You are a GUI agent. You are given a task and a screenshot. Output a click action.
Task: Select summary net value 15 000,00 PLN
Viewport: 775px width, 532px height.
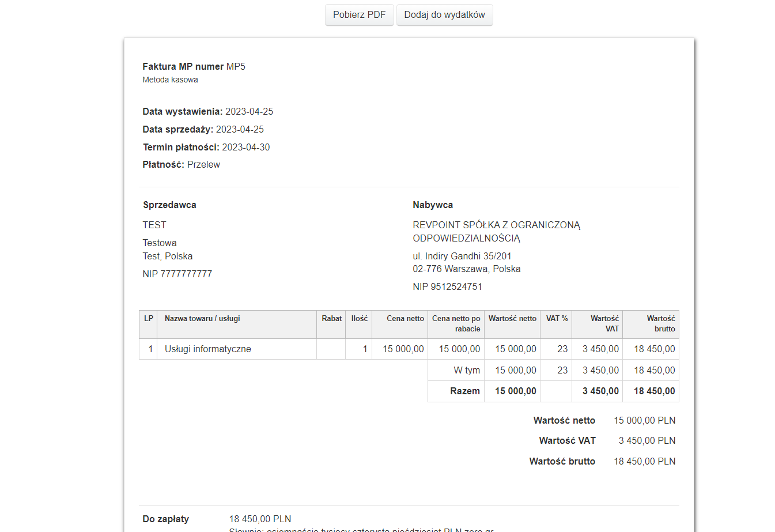(645, 420)
